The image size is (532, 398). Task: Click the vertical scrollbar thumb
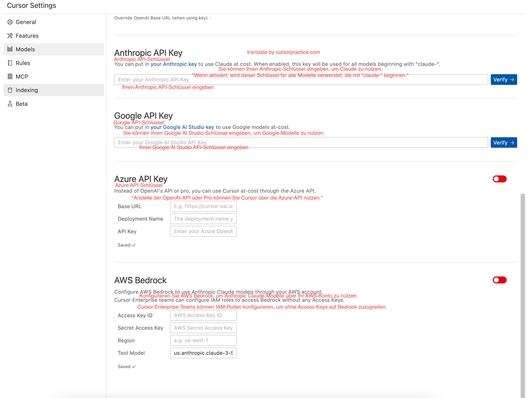pos(523,296)
